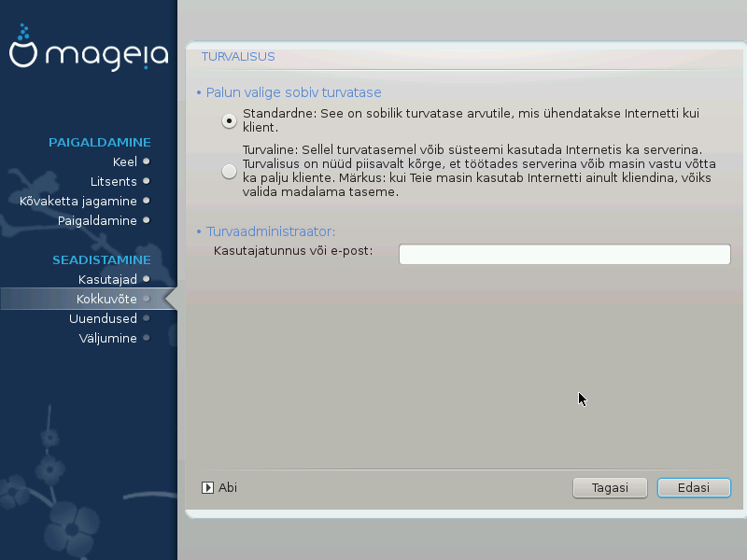The image size is (747, 560).
Task: Select the Turvaline security level radio button
Action: pos(229,171)
